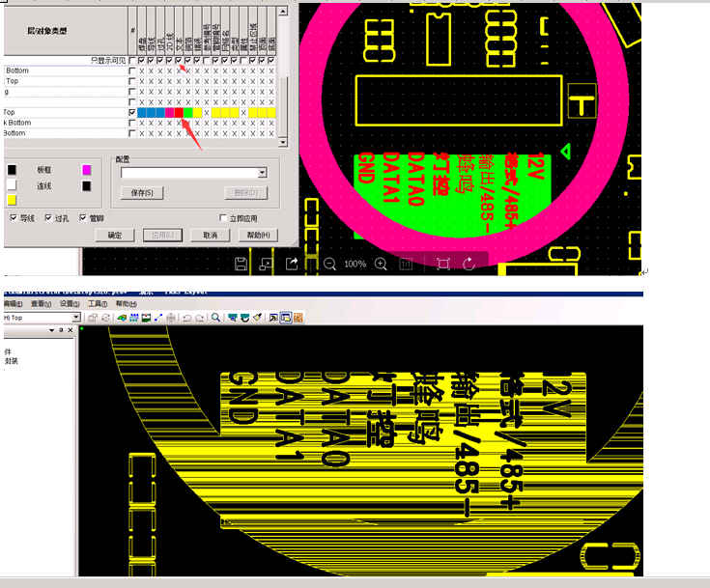Click the picture-in-picture icon in viewer bar
Viewport: 710px width, 588px height.
(x=266, y=264)
